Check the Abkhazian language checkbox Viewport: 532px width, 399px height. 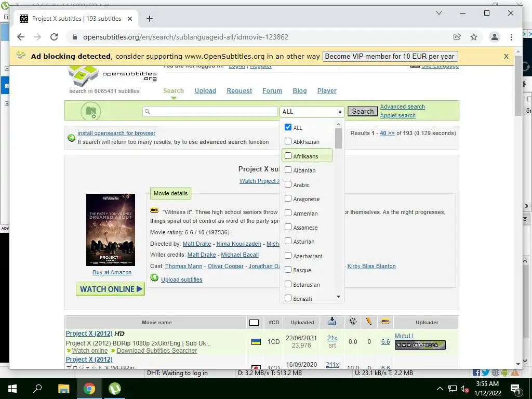288,141
